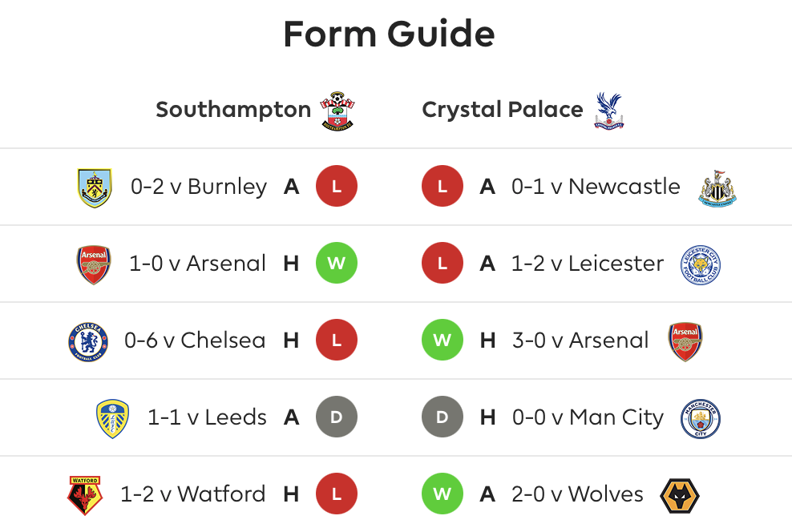Select the Chelsea lion badge
The height and width of the screenshot is (532, 792).
(88, 341)
